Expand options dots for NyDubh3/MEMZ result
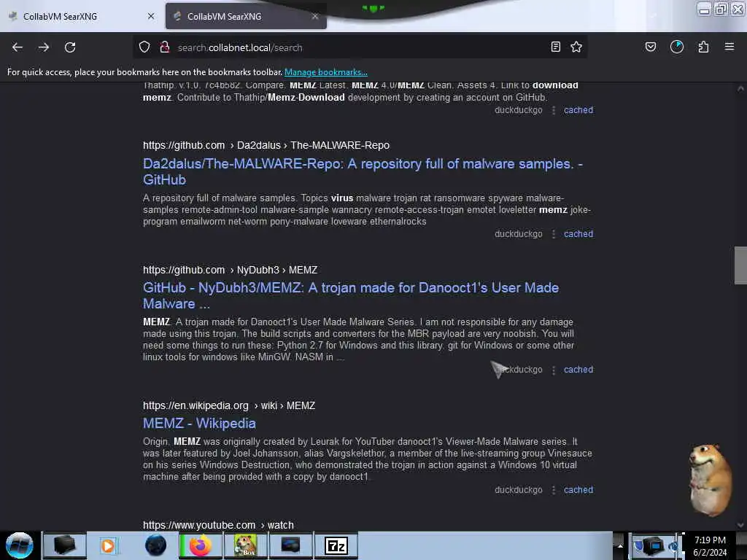Screen dimensions: 747x560 coord(554,370)
